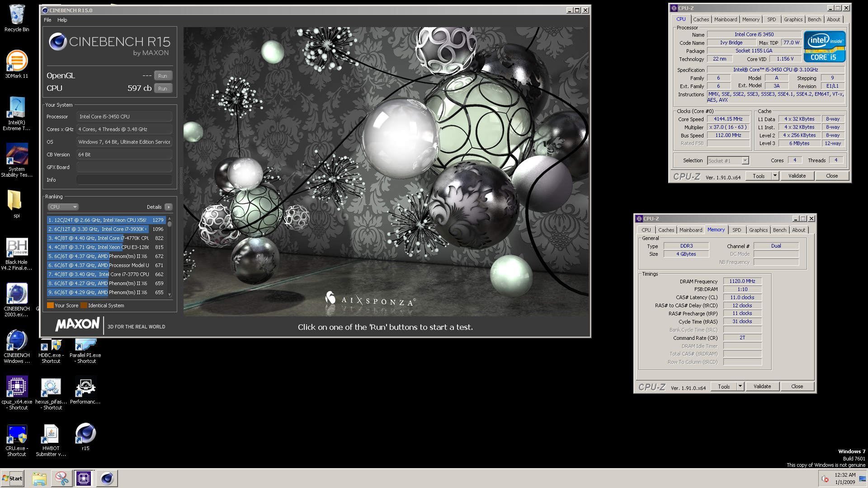The width and height of the screenshot is (868, 488).
Task: Open Bench tab in lower CPU-Z window
Action: tap(780, 230)
